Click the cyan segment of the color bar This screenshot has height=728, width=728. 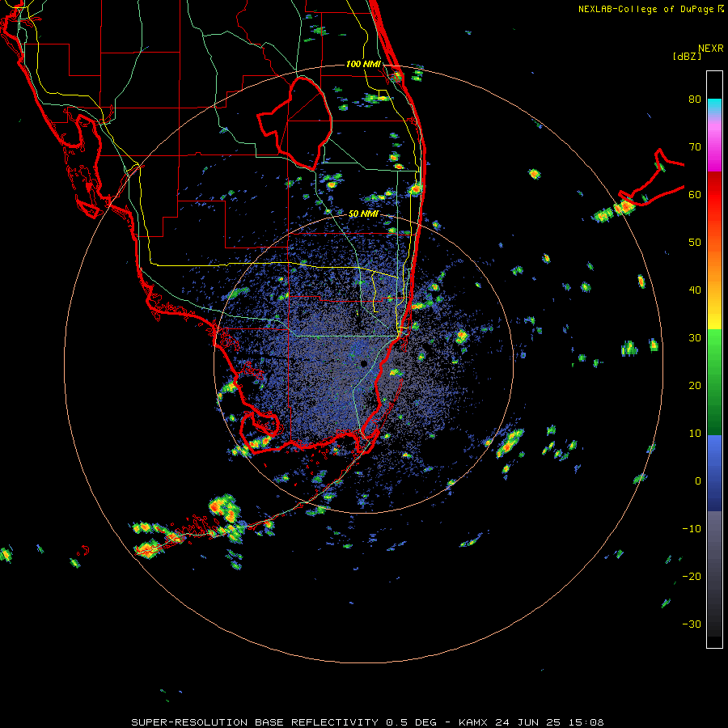(714, 106)
